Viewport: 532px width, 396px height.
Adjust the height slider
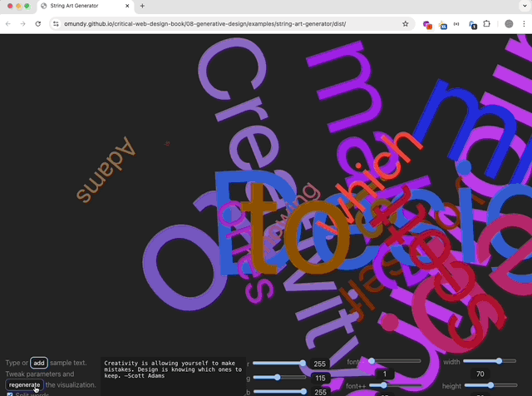point(490,385)
